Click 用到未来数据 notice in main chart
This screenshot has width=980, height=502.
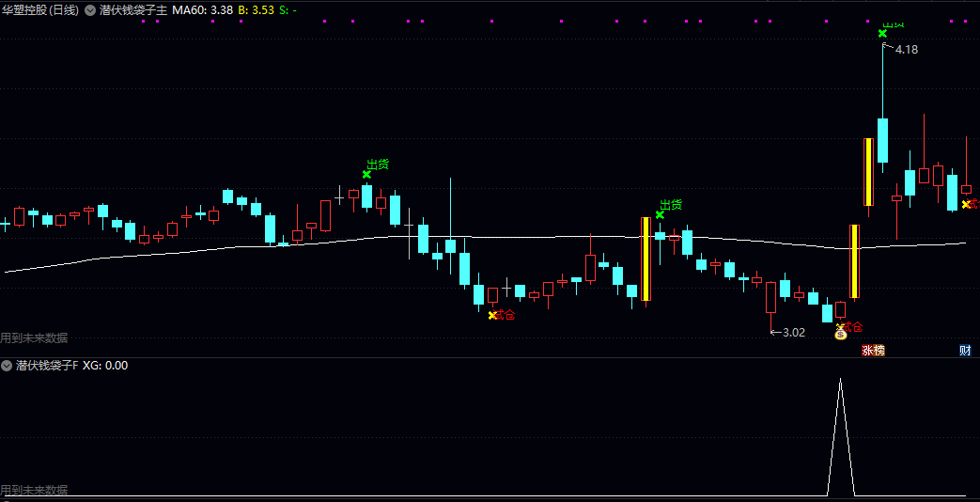pyautogui.click(x=34, y=338)
